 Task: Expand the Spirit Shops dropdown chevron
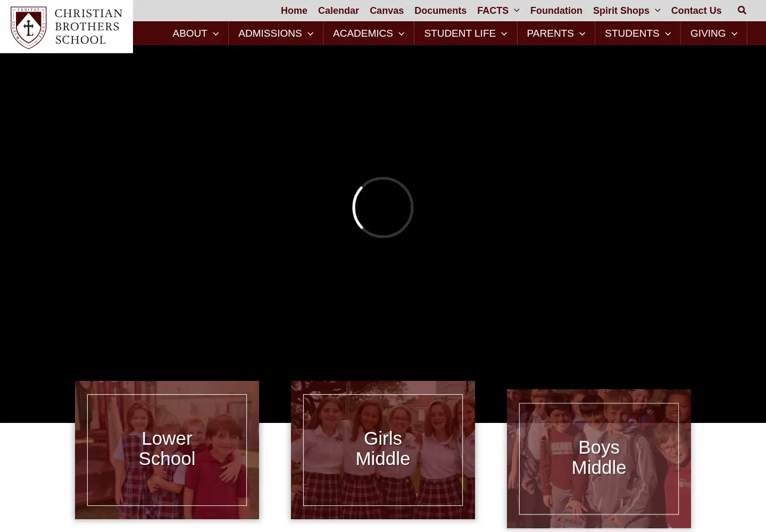click(657, 11)
